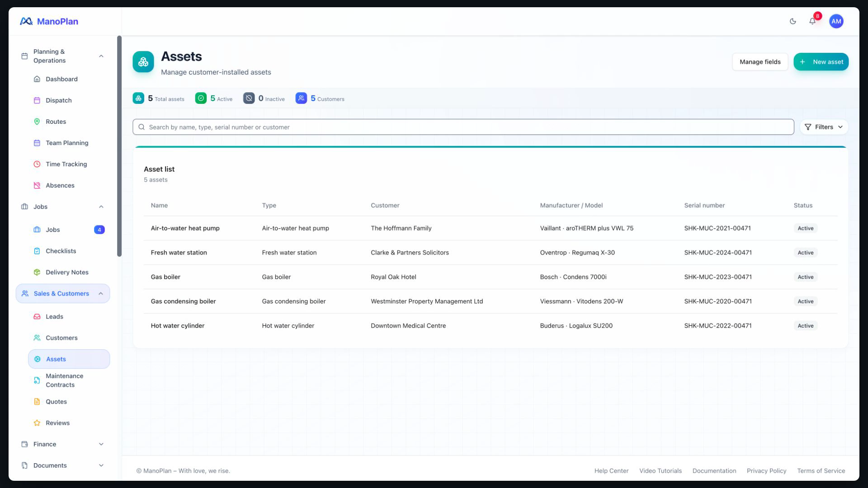This screenshot has height=488, width=868.
Task: Open Team Planning calendar icon
Action: (37, 143)
